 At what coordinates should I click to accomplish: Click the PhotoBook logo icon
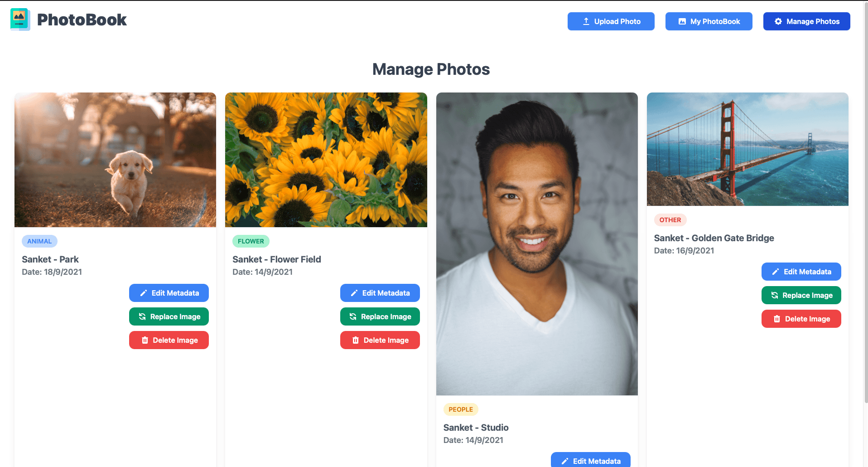coord(20,19)
